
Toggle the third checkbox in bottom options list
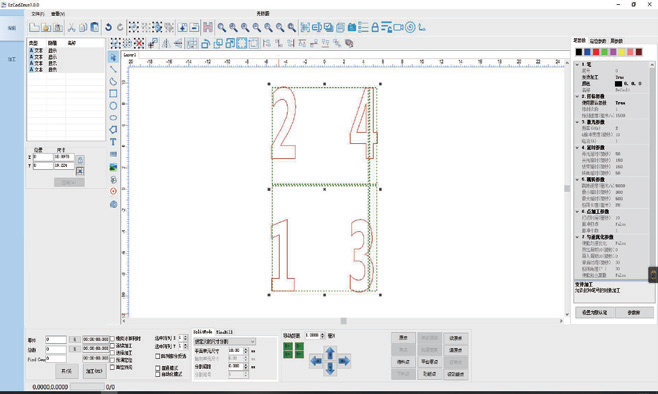coord(112,353)
